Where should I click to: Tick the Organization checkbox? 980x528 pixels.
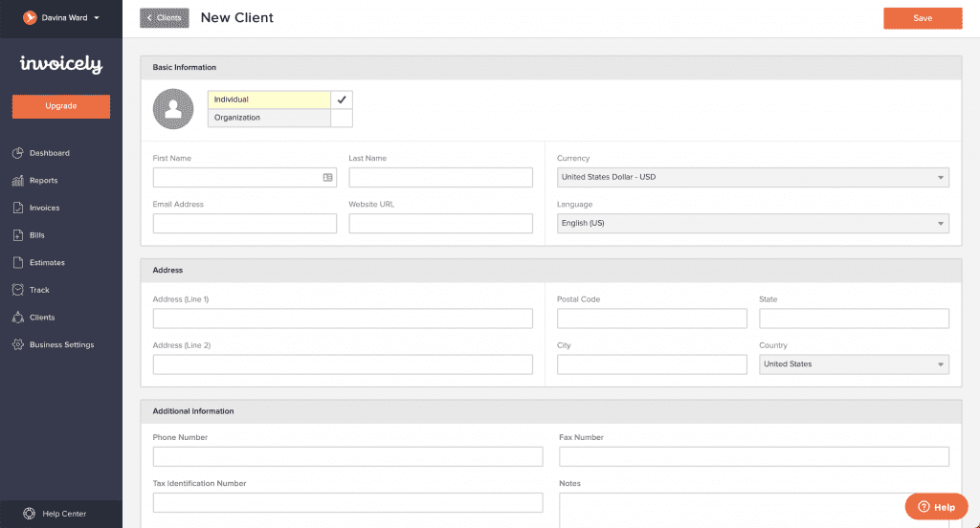point(342,118)
